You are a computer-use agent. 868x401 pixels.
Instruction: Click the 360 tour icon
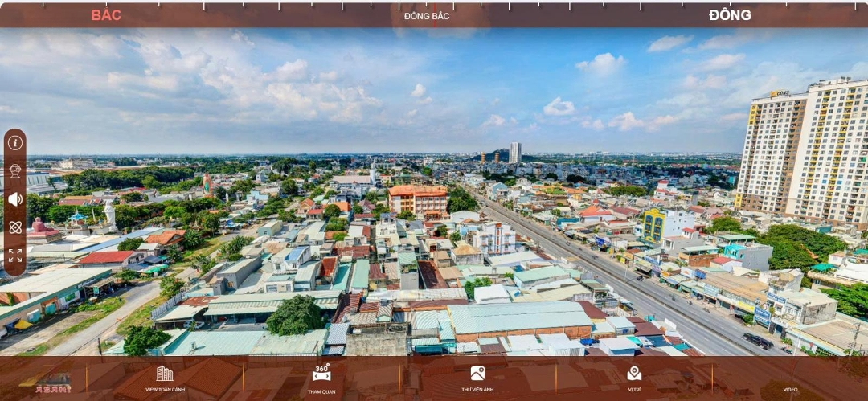(x=321, y=373)
